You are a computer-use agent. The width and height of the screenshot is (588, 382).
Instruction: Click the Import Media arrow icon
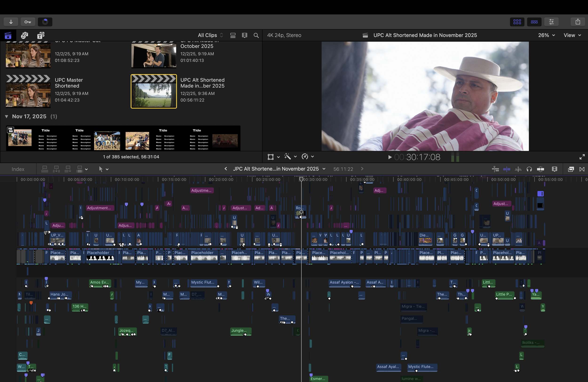click(x=11, y=22)
